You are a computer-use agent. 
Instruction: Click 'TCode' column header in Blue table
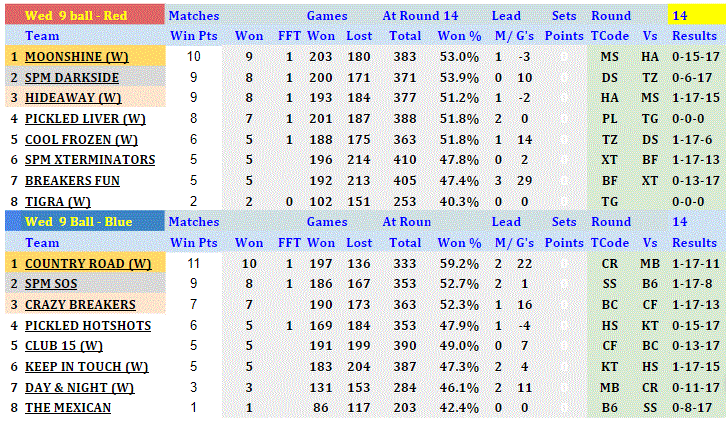pyautogui.click(x=610, y=243)
